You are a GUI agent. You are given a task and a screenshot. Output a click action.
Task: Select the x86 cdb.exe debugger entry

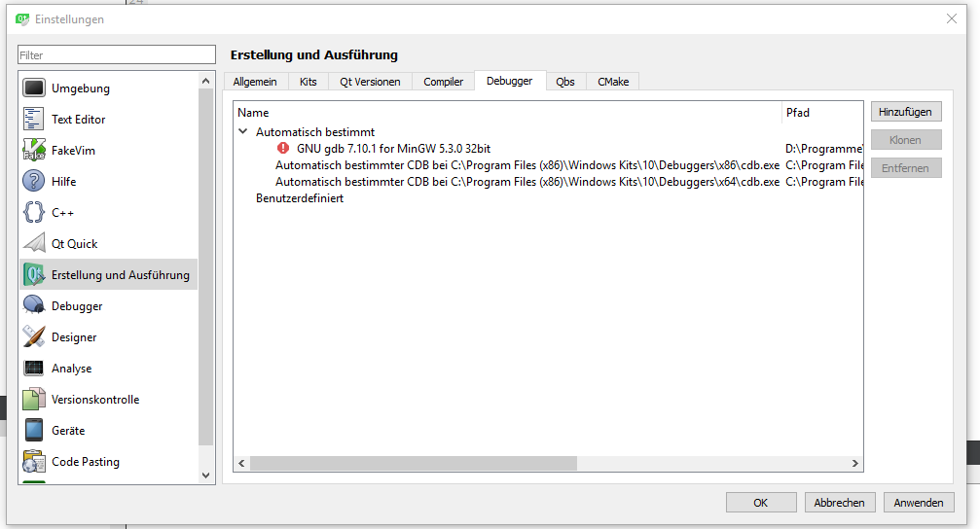point(527,165)
